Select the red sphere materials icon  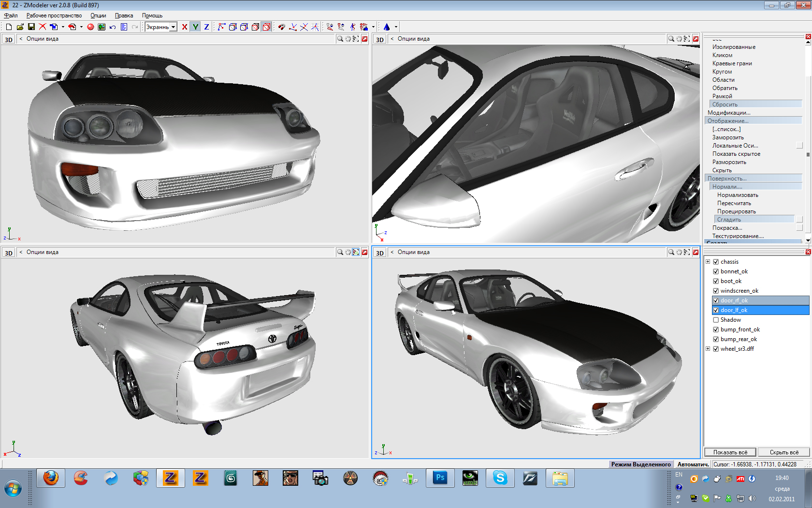90,27
